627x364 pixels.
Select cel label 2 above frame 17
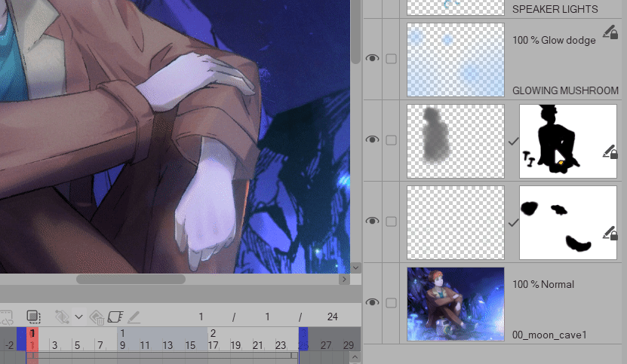pos(213,333)
